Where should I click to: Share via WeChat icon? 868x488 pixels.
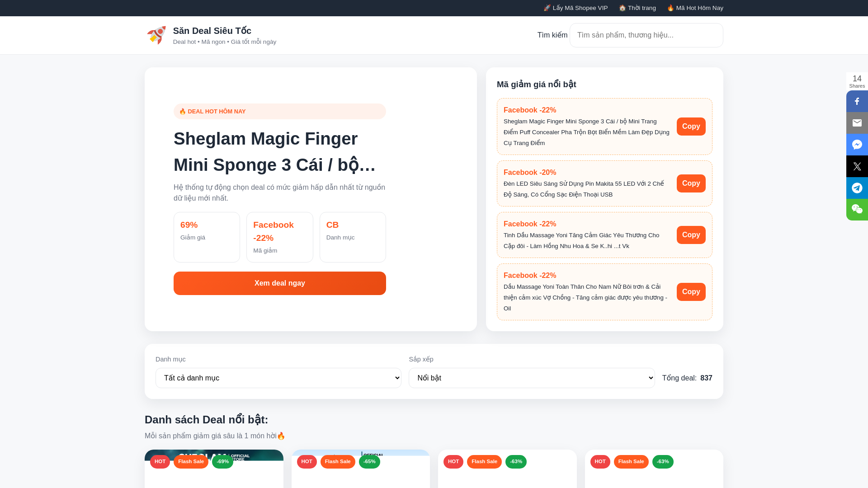857,210
